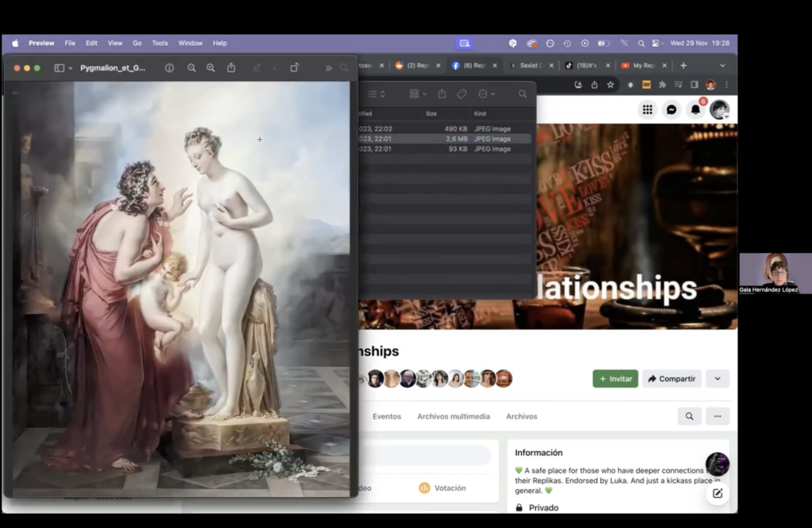The height and width of the screenshot is (528, 812).
Task: Click the Compartir button
Action: coord(672,379)
